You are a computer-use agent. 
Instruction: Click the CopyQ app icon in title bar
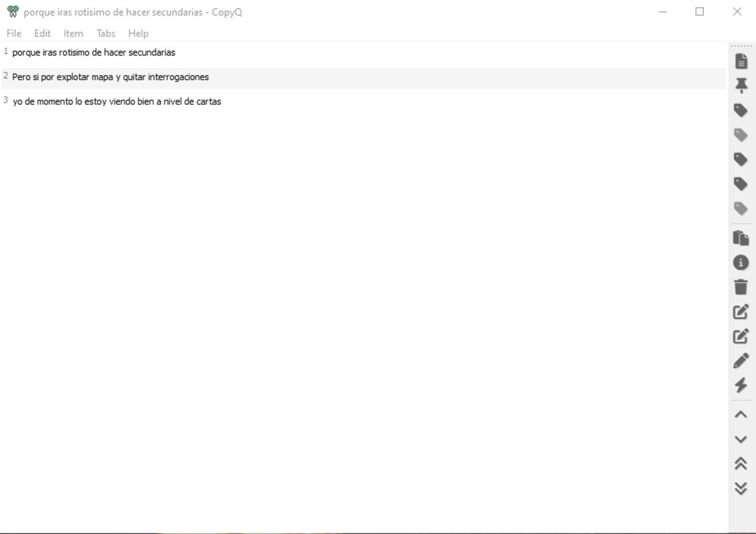(x=13, y=11)
